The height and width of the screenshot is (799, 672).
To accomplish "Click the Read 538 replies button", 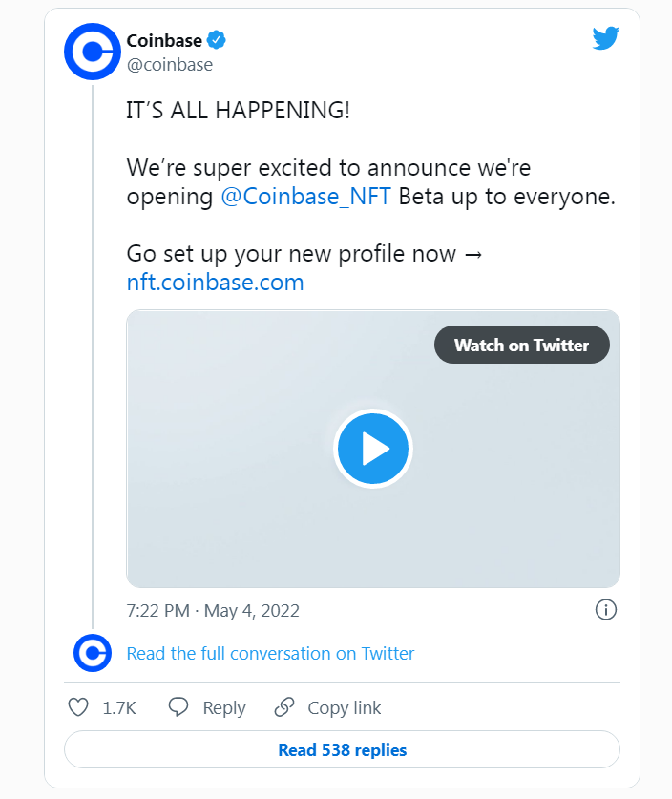I will [342, 749].
